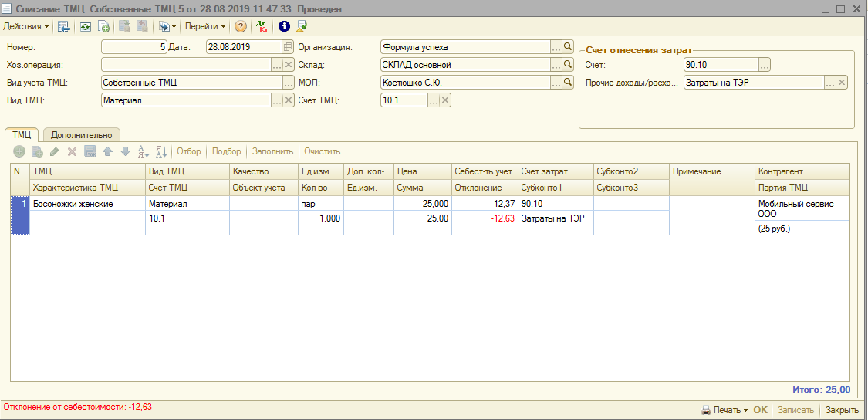Clear the Вид ТМЦ field with X button
Screen dimensions: 868x420
(289, 100)
